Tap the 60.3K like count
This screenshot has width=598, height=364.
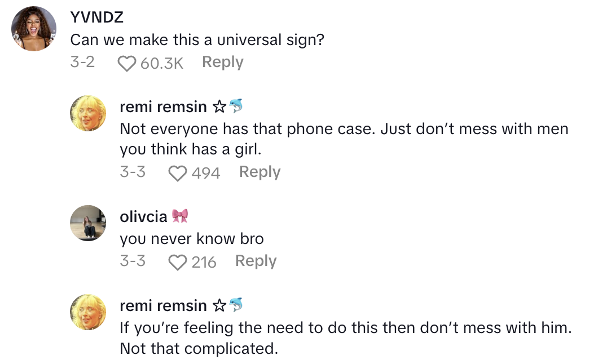click(x=162, y=63)
